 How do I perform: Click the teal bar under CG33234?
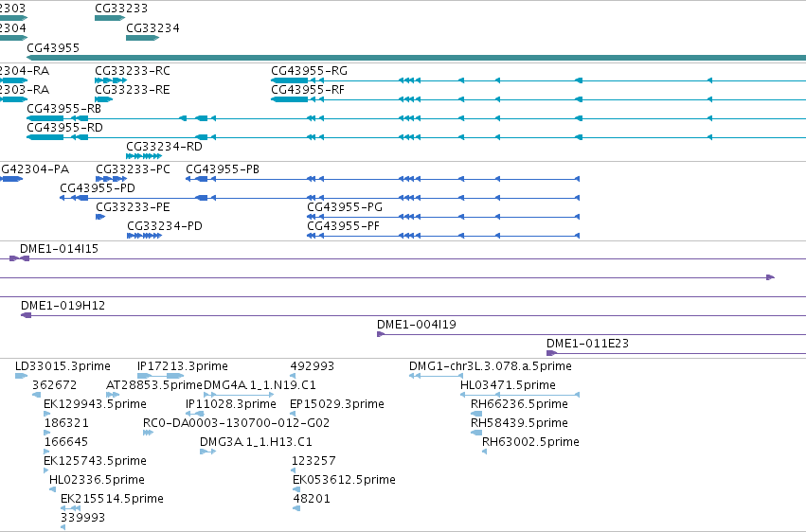(142, 38)
